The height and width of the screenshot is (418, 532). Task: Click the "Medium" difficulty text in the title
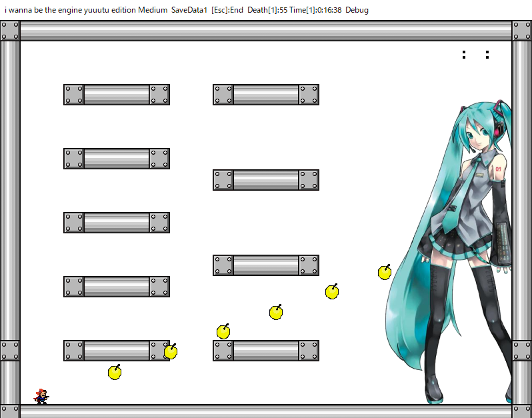pyautogui.click(x=153, y=10)
